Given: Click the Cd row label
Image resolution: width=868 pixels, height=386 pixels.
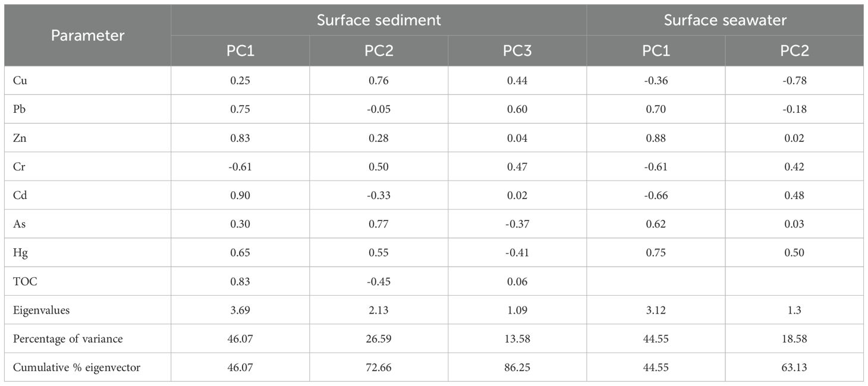Looking at the screenshot, I should point(20,195).
